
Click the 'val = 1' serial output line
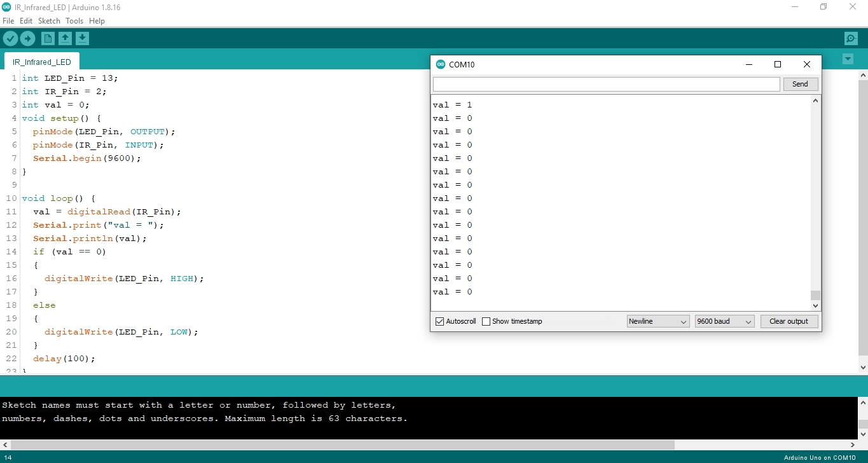453,105
